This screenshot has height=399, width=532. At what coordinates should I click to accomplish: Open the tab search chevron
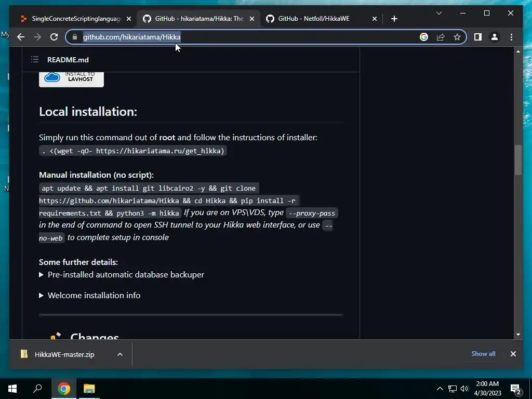tap(438, 13)
